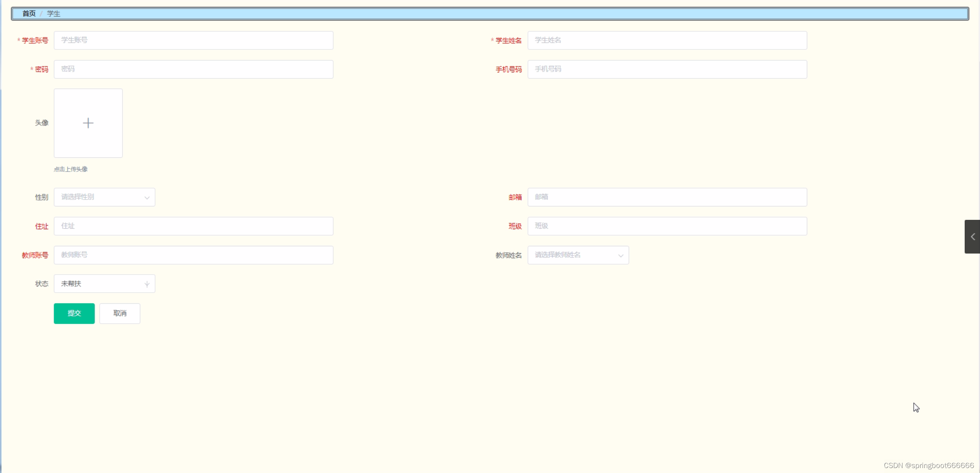Select the 住址 address input field

[x=193, y=226]
